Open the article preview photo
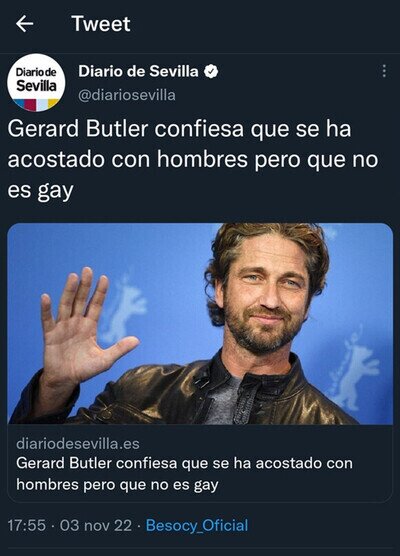The image size is (400, 556). 200,323
